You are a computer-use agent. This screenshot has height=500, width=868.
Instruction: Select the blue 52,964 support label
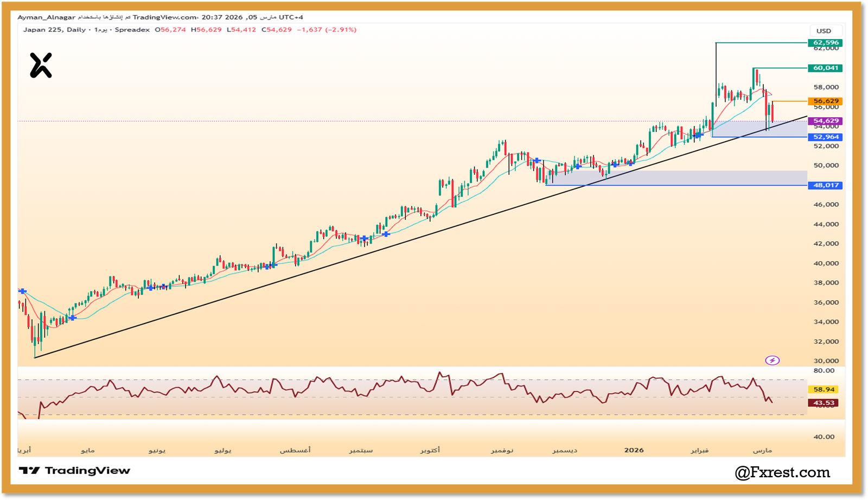(x=825, y=137)
